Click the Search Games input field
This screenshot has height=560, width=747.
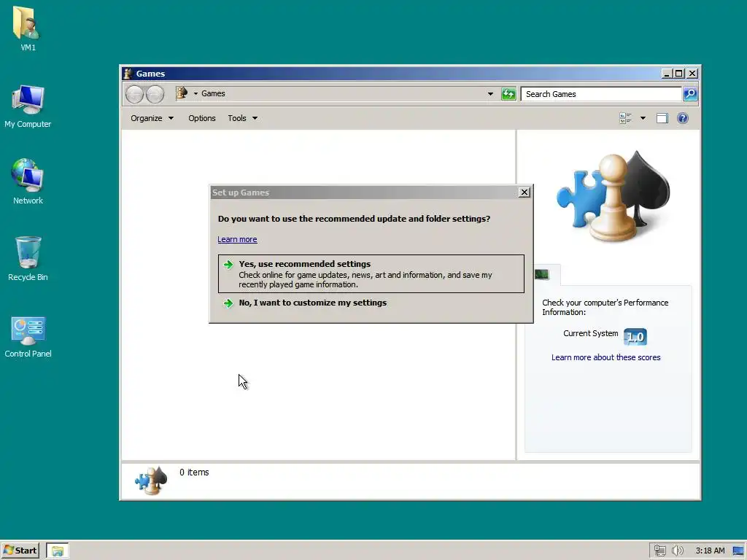(x=601, y=94)
